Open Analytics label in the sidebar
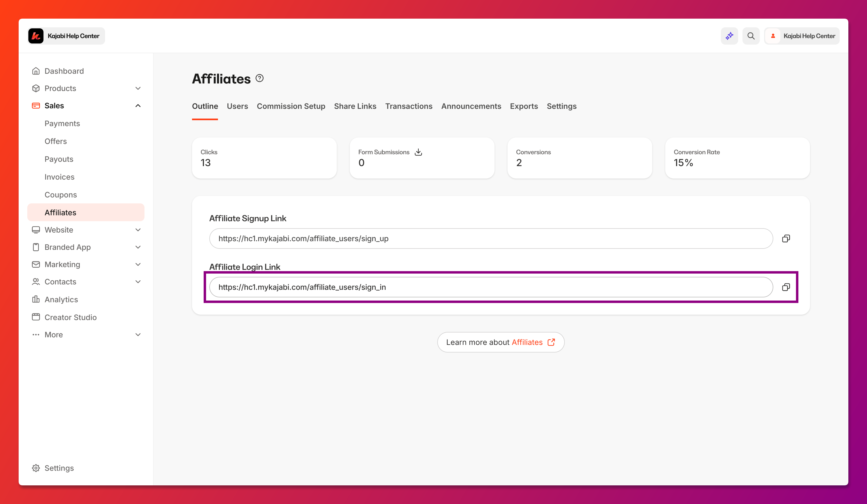The height and width of the screenshot is (504, 867). pos(61,299)
